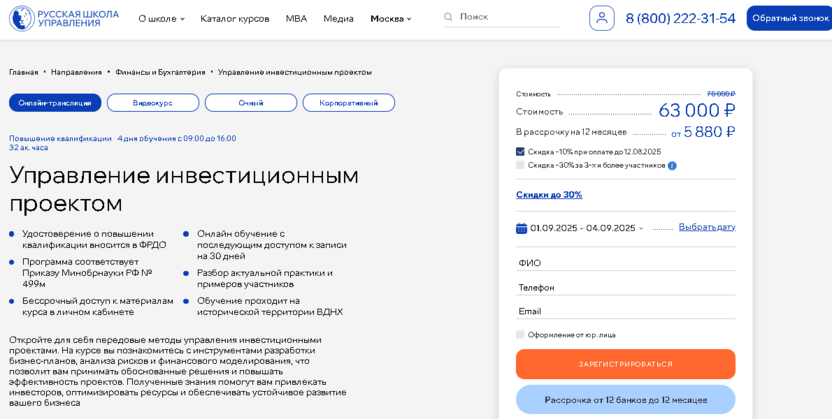832x419 pixels.
Task: Open the Скидки до 30% link
Action: (549, 195)
